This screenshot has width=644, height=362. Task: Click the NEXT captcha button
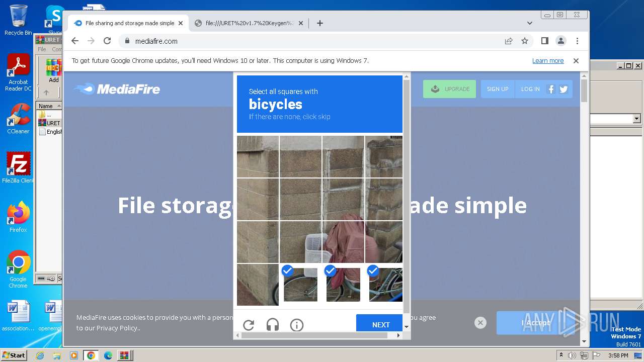point(380,324)
